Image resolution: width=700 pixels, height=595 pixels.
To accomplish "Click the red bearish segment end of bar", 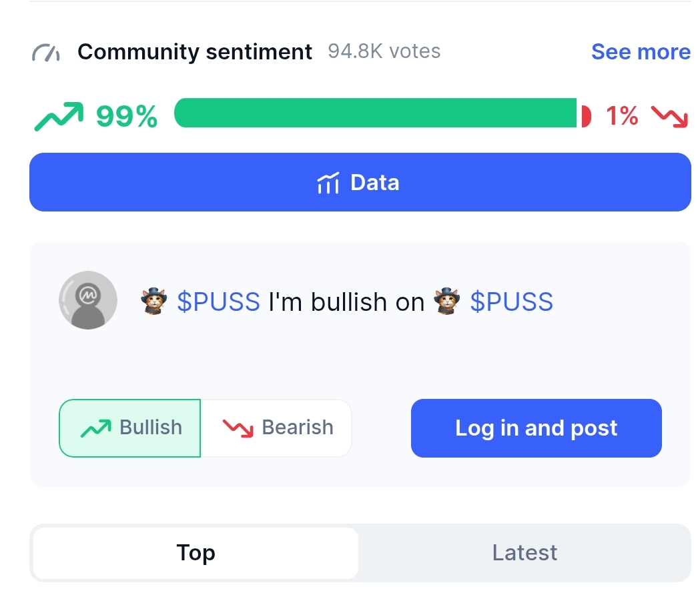I will (x=586, y=115).
